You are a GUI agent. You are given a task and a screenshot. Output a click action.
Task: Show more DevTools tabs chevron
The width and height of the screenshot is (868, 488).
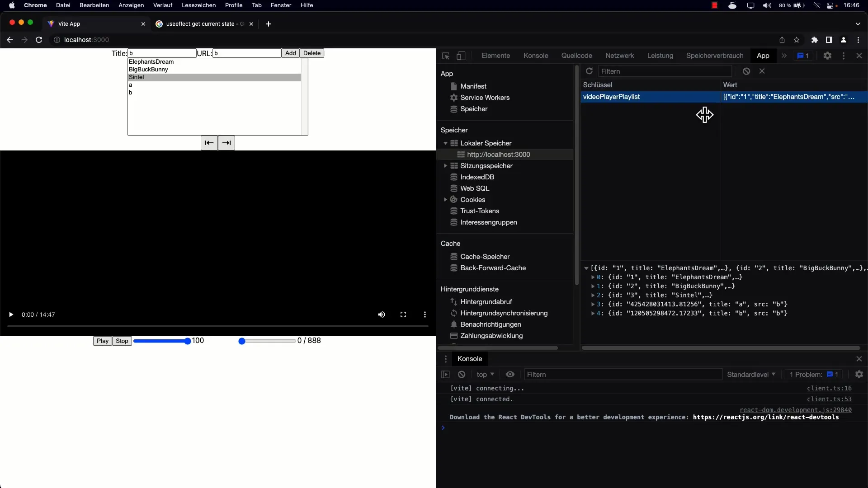[x=784, y=56]
